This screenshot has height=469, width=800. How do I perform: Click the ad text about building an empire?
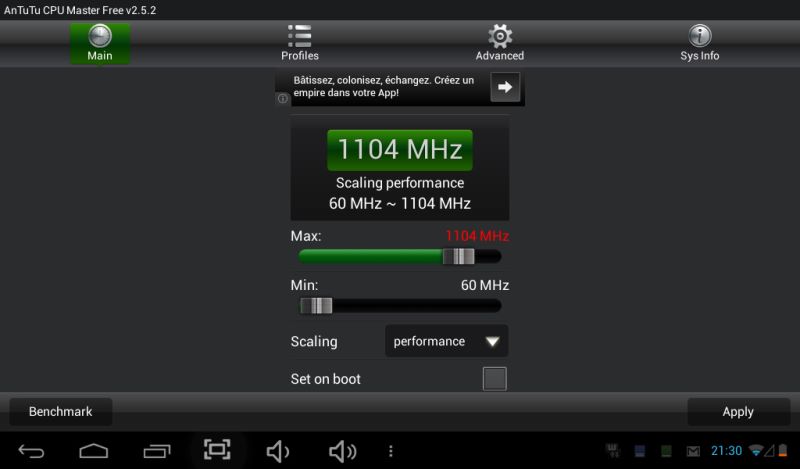(x=384, y=86)
